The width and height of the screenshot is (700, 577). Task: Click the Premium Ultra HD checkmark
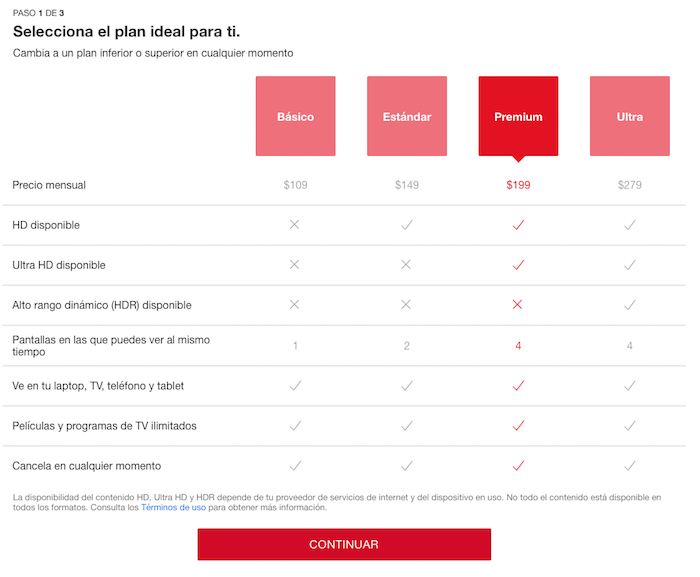(x=518, y=265)
